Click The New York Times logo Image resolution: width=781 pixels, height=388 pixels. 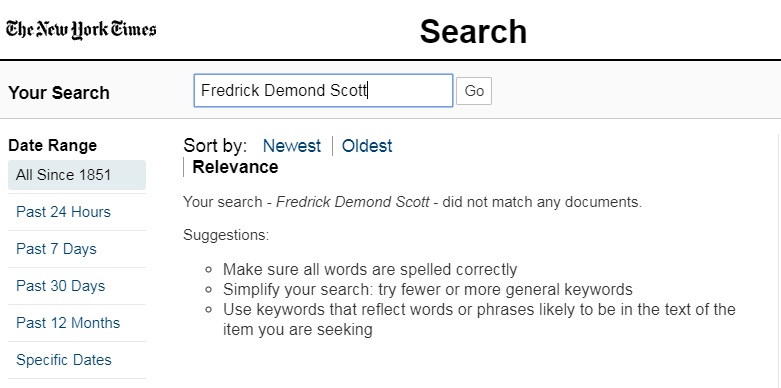click(81, 29)
